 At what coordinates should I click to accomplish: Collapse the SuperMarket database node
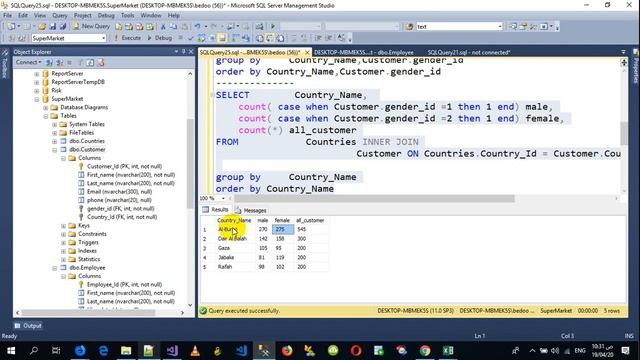(37, 99)
